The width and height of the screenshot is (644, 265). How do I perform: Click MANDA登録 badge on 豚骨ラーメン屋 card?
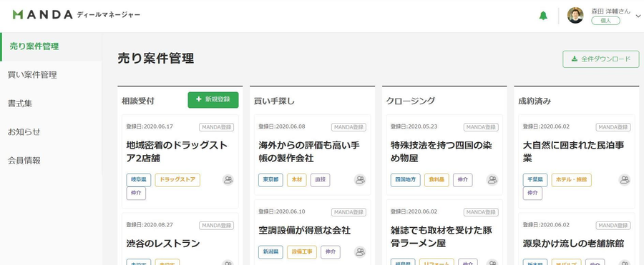point(481,212)
